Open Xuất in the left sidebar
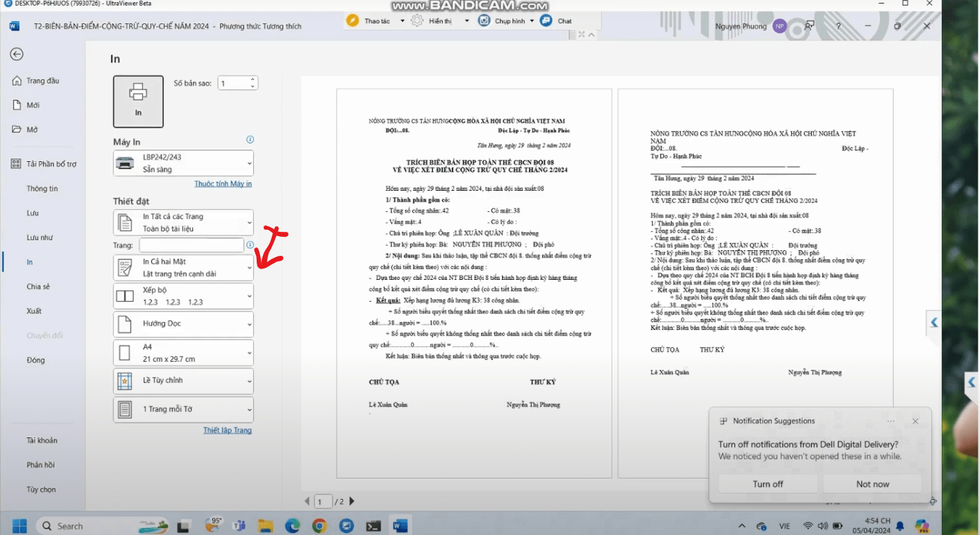Viewport: 980px width, 535px height. 34,311
